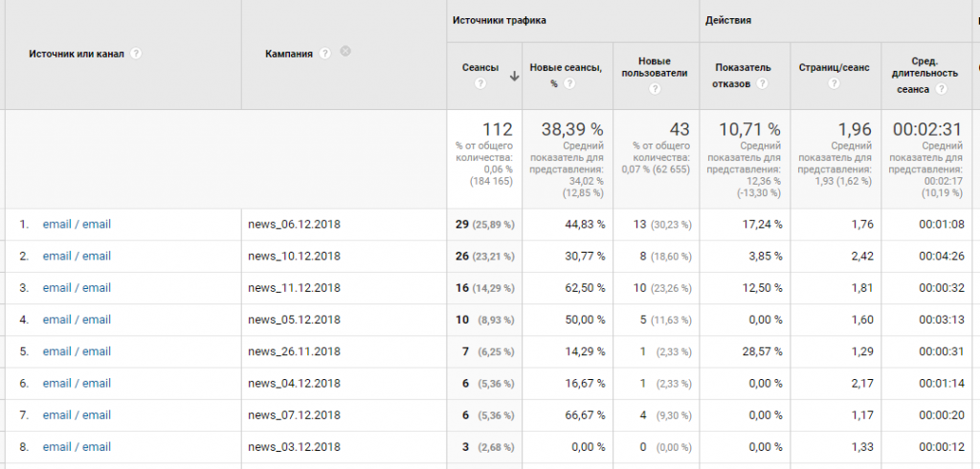
Task: Open email / email link in row 2
Action: pyautogui.click(x=77, y=256)
